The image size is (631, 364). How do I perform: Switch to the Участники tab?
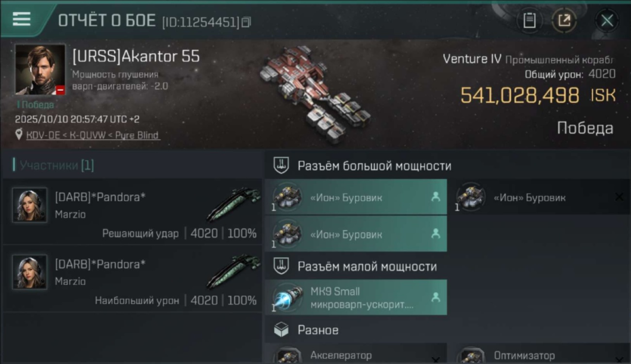[x=54, y=165]
